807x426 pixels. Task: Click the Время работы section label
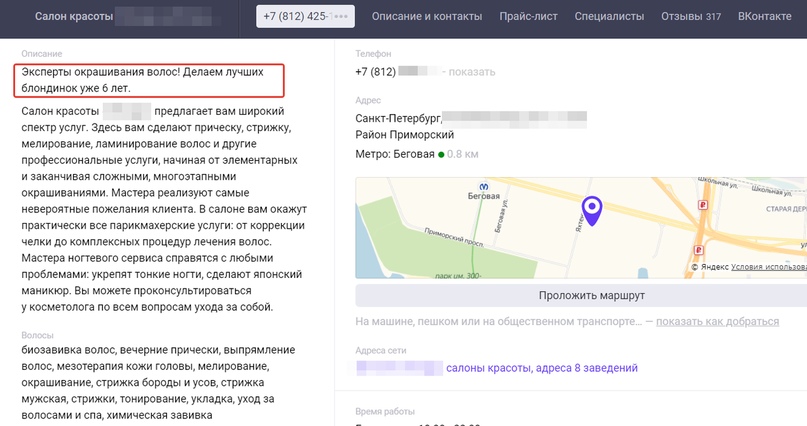click(x=385, y=412)
